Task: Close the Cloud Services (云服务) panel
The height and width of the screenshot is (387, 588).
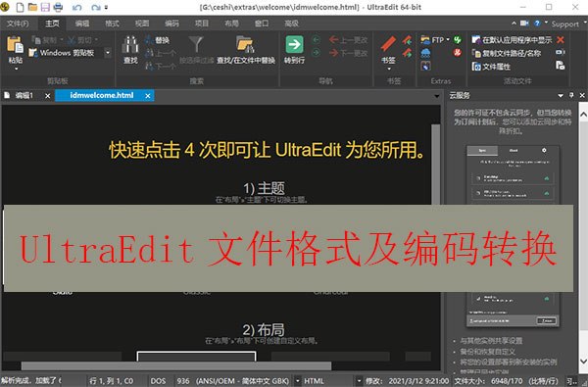Action: [582, 96]
